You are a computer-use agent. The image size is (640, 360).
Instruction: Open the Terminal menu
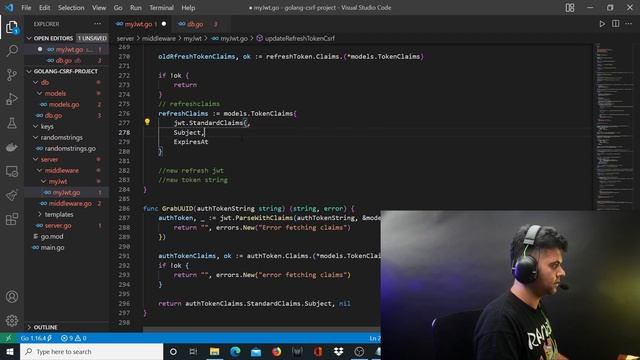tap(161, 8)
